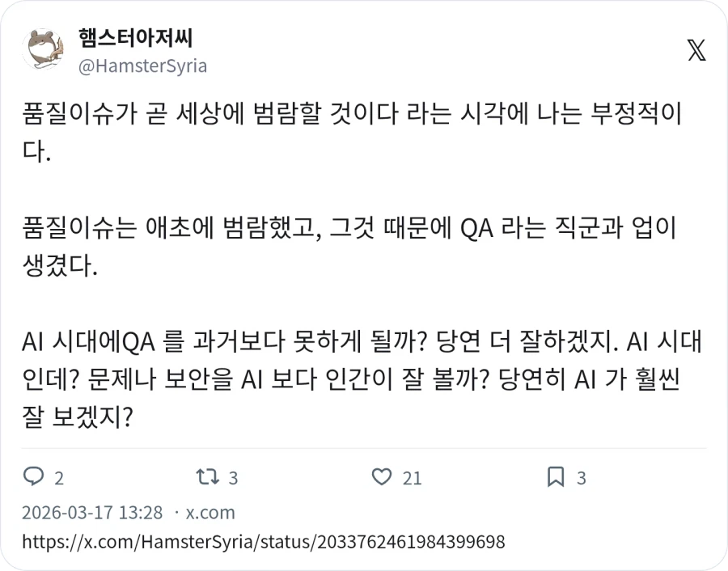The image size is (728, 571).
Task: Open the post via the 2026-03-17 timestamp
Action: coord(89,513)
